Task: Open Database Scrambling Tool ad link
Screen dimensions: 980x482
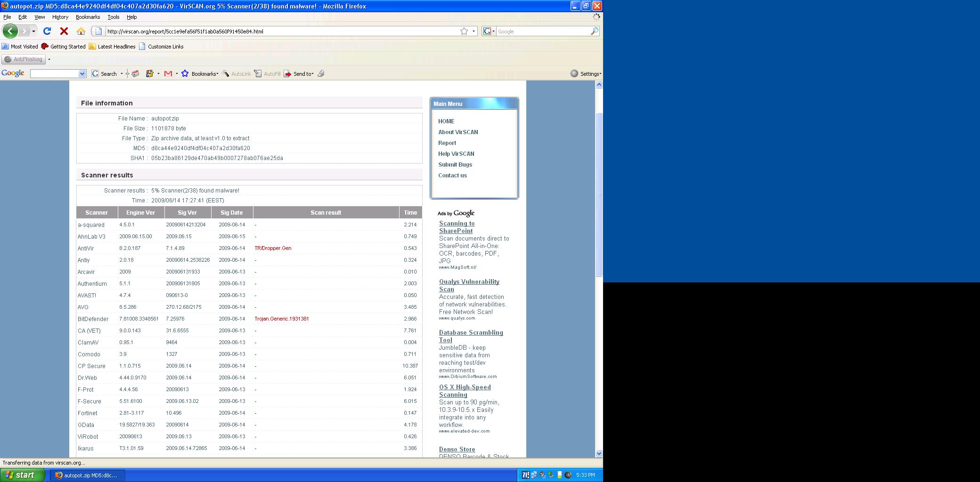Action: (471, 336)
